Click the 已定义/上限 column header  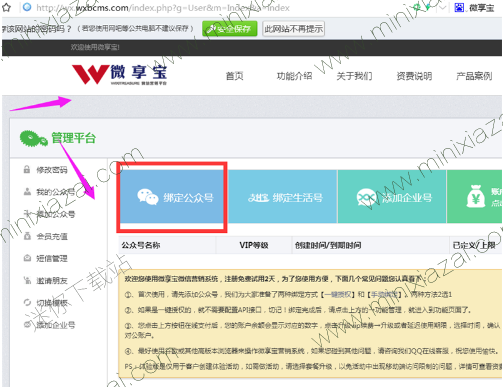tap(474, 245)
